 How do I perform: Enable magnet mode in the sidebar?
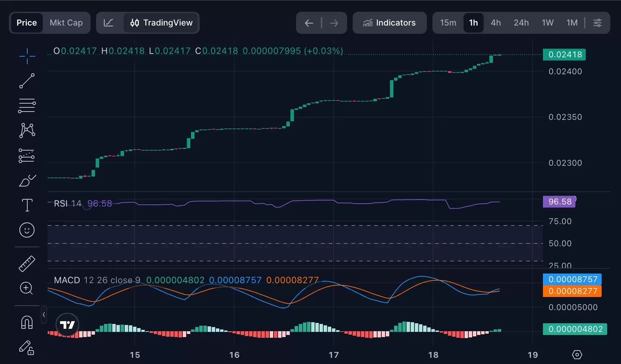[27, 322]
